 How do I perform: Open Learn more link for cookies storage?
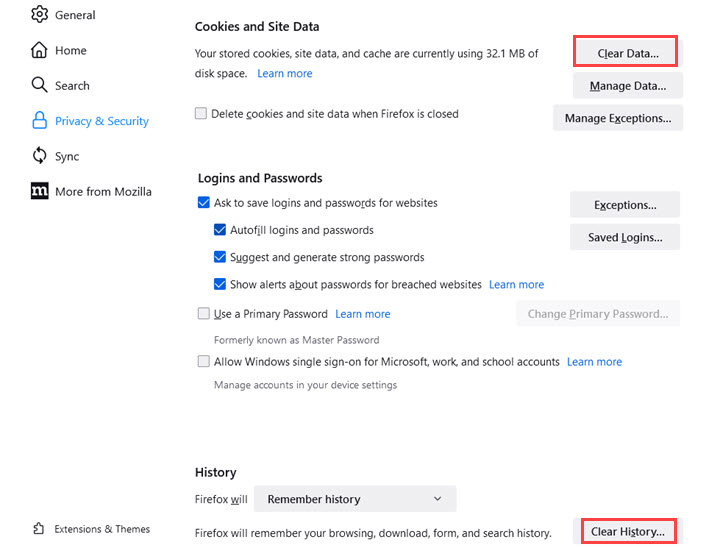click(x=284, y=73)
